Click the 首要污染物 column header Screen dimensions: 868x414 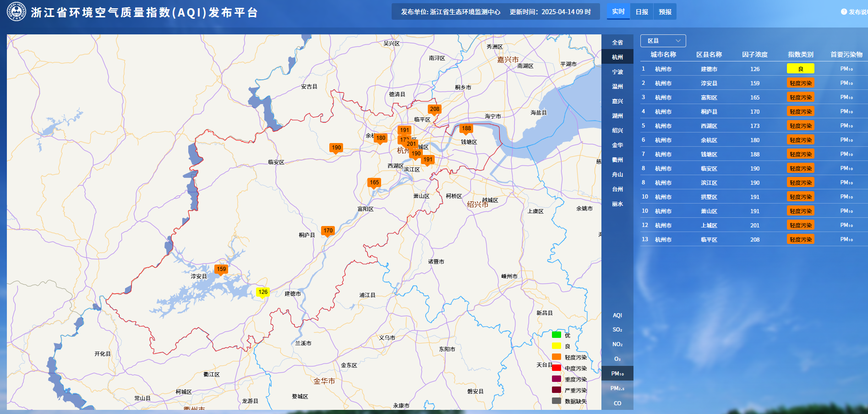tap(846, 55)
